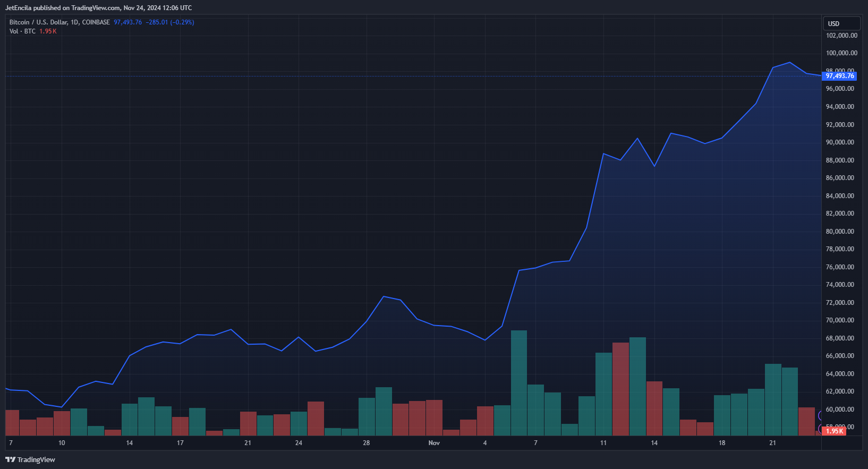Select the red 1.95K volume axis tag

click(x=834, y=431)
